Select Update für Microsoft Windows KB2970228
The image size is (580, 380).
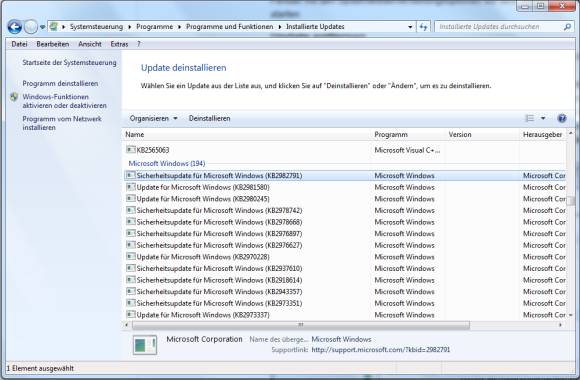tap(345, 257)
